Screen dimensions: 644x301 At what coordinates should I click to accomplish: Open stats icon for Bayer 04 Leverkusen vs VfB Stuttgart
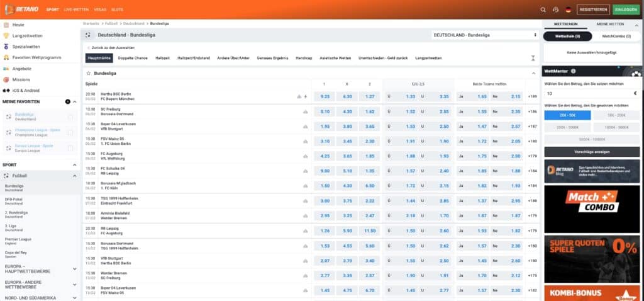305,126
